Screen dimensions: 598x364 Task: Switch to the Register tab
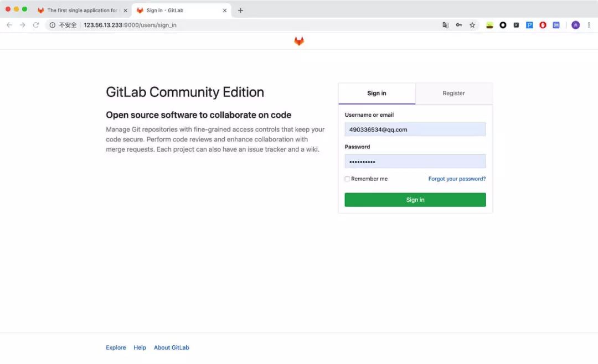[x=454, y=93]
